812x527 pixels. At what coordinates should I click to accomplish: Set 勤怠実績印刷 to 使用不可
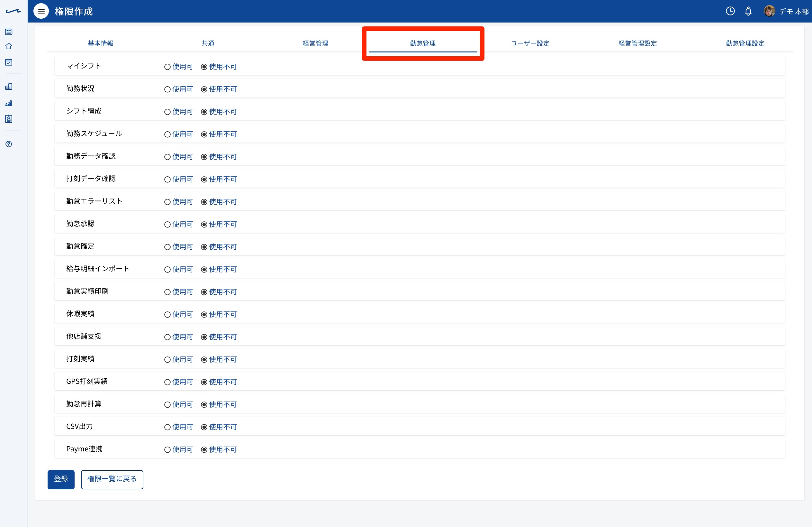(204, 292)
